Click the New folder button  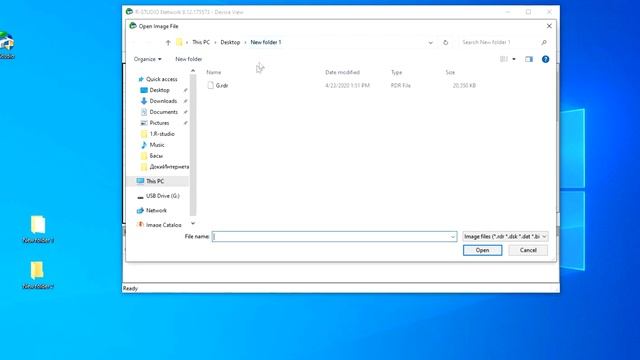189,59
